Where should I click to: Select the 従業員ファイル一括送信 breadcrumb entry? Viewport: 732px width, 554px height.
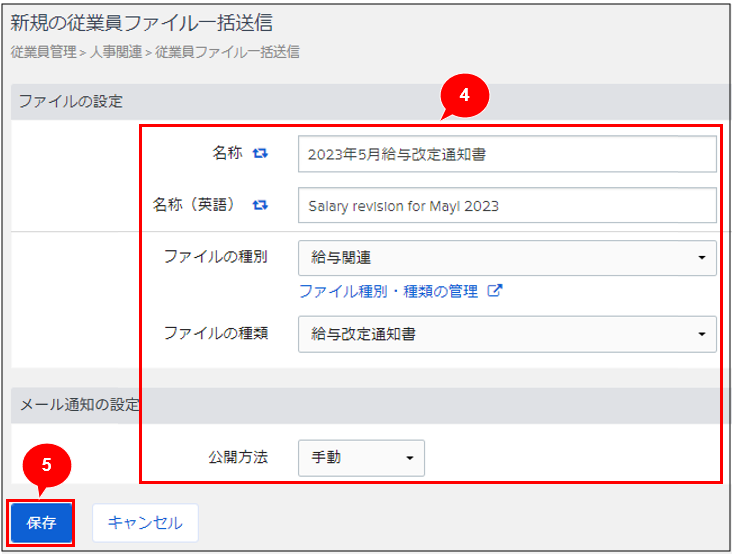(x=227, y=52)
